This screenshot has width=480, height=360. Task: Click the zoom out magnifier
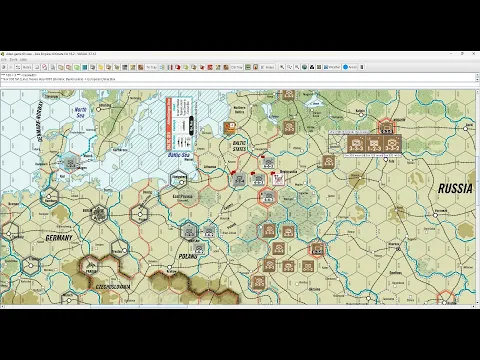[x=297, y=67]
